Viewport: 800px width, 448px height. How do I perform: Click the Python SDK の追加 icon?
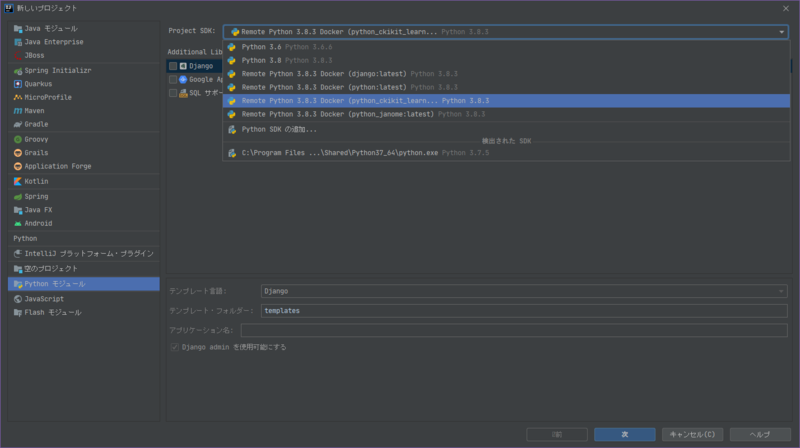point(232,130)
